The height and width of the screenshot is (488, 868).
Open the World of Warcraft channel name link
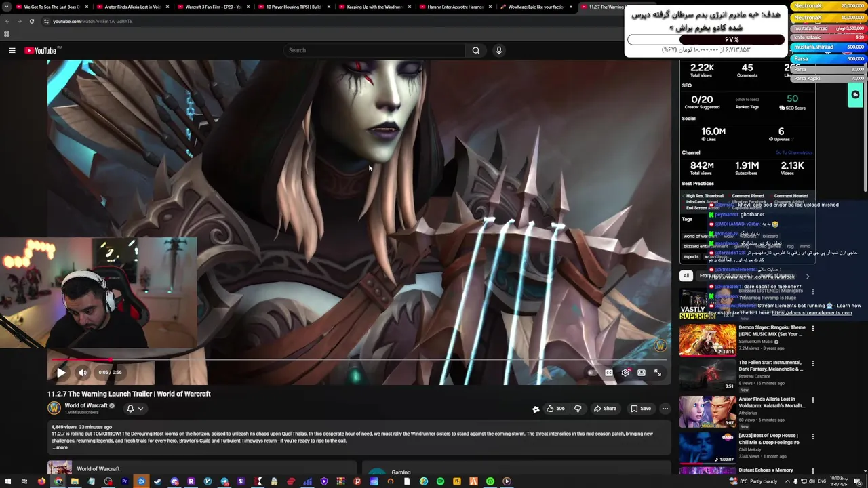[86, 405]
